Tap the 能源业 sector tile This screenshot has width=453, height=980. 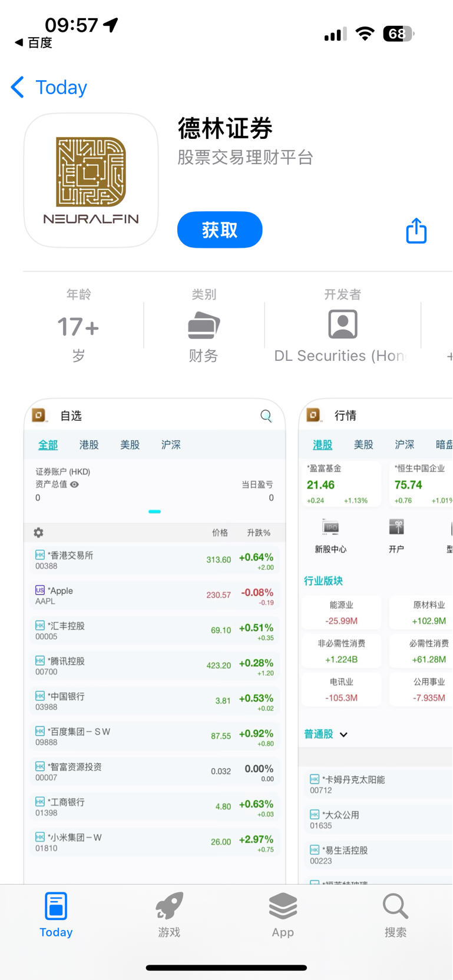[x=341, y=613]
